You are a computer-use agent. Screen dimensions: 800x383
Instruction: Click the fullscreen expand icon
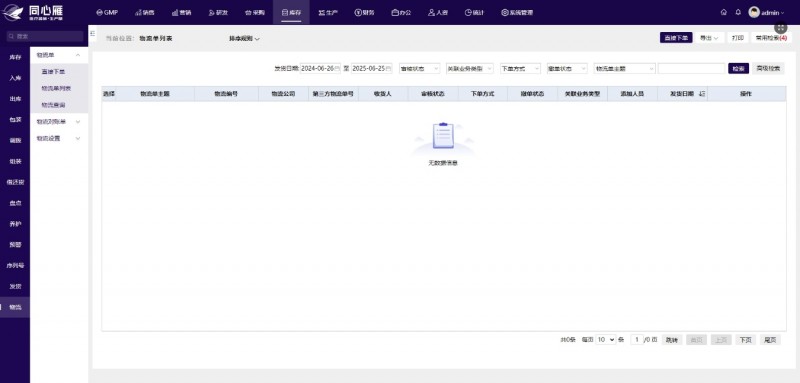coord(781,28)
